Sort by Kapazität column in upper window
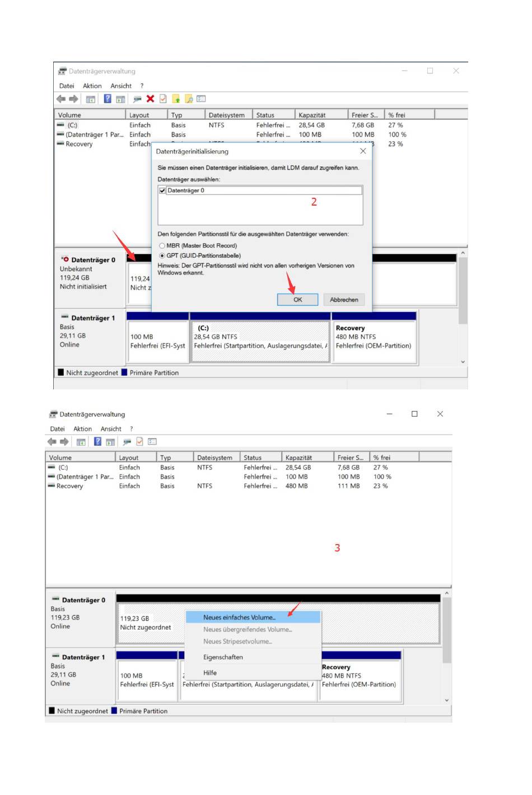 (x=321, y=115)
